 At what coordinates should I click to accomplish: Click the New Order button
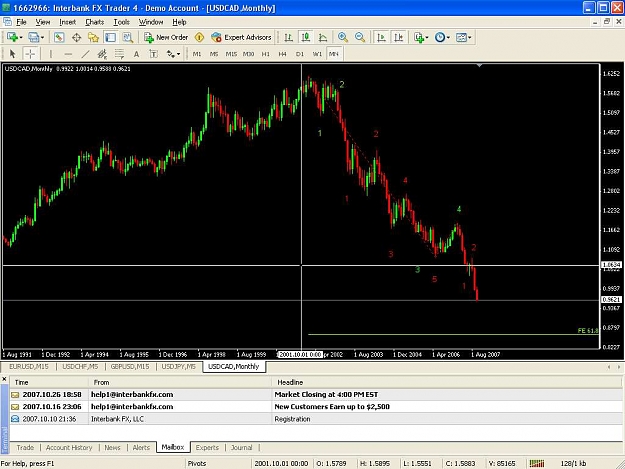coord(166,37)
